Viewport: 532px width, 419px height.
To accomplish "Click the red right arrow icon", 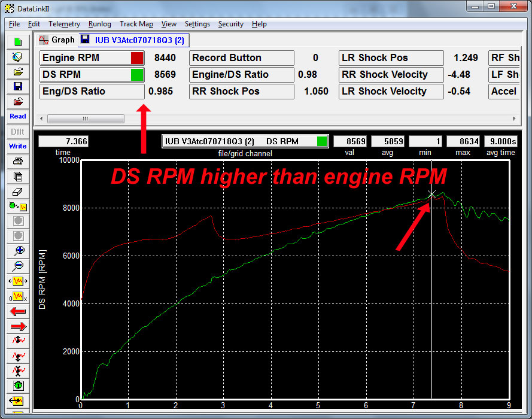I will coord(18,326).
